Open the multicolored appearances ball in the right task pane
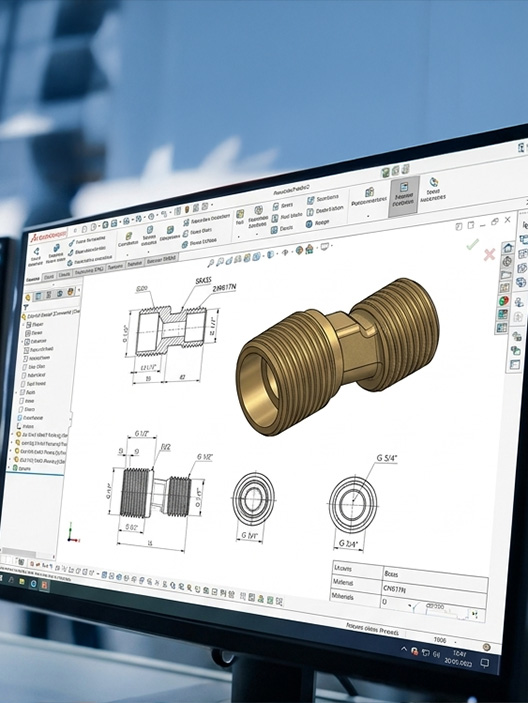The height and width of the screenshot is (703, 528). [504, 301]
